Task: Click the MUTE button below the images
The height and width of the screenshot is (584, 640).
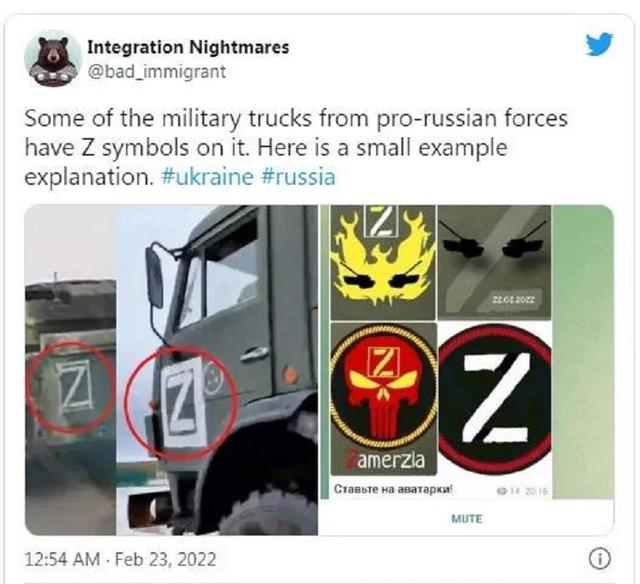Action: (x=467, y=519)
